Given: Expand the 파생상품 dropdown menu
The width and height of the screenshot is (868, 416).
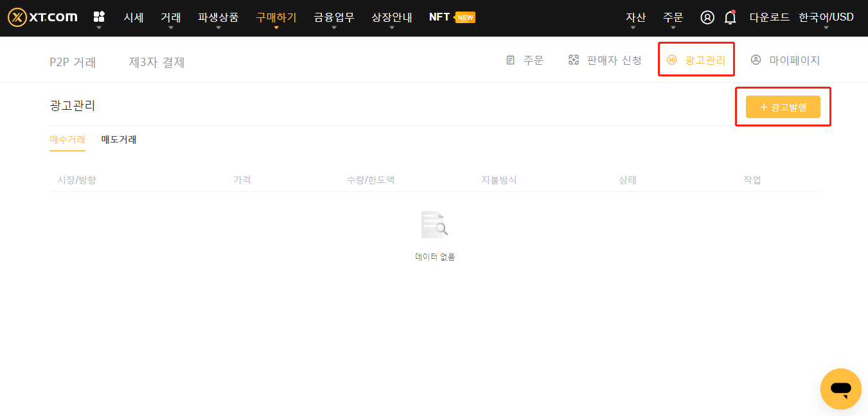Looking at the screenshot, I should (218, 17).
